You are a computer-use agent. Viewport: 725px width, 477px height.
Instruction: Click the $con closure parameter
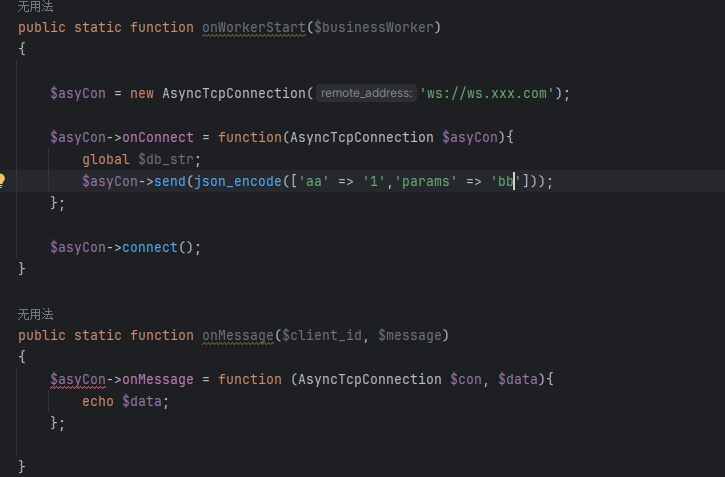click(466, 379)
